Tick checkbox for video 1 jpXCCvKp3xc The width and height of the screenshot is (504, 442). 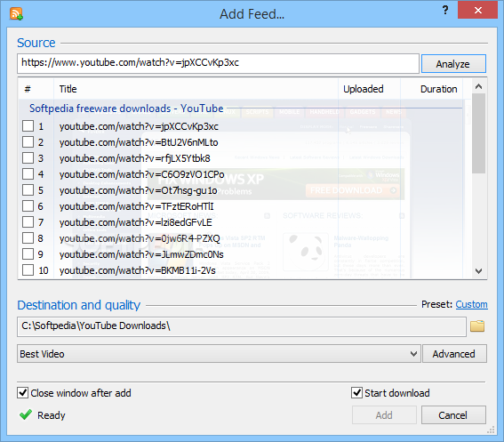tap(28, 125)
